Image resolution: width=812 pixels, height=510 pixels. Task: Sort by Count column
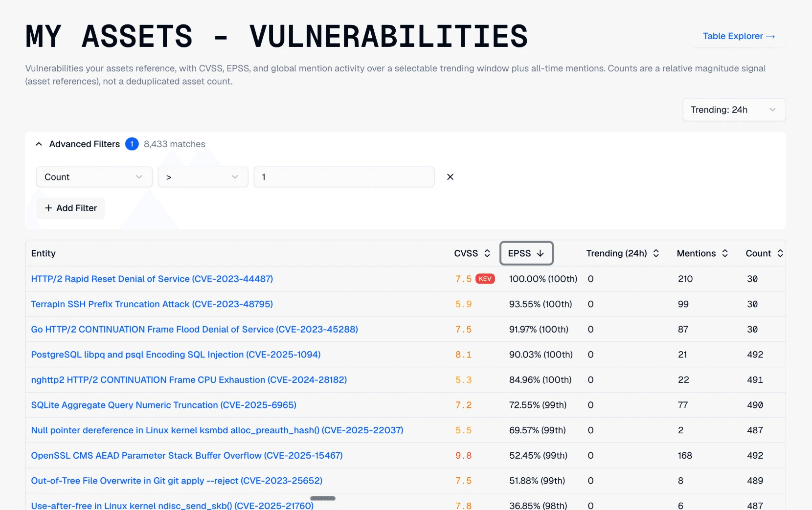(x=764, y=253)
